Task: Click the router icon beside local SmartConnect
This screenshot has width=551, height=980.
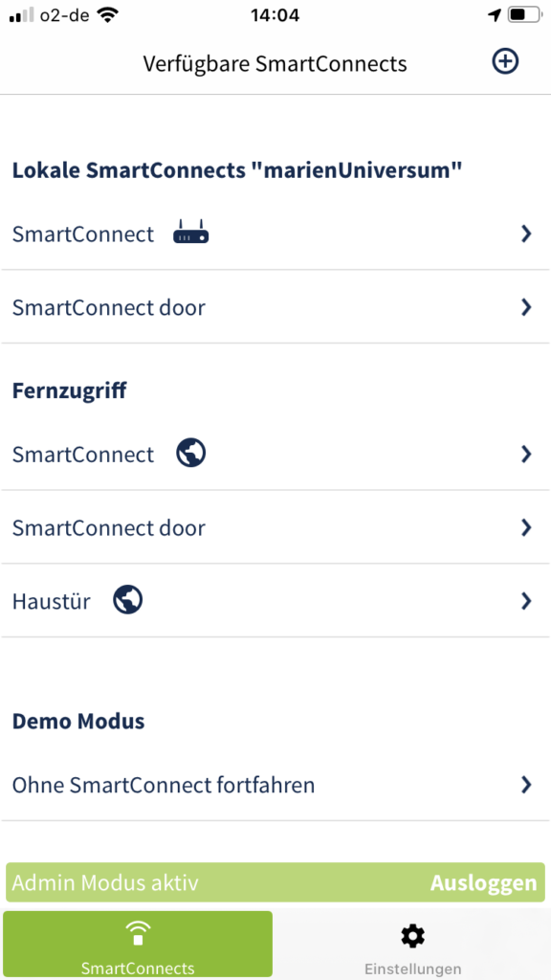Action: (x=191, y=232)
